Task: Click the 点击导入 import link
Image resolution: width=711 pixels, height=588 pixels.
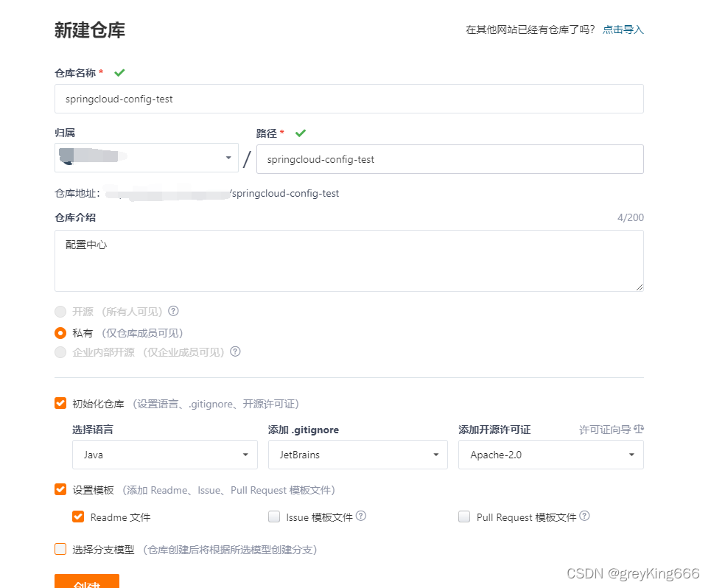Action: pos(623,29)
